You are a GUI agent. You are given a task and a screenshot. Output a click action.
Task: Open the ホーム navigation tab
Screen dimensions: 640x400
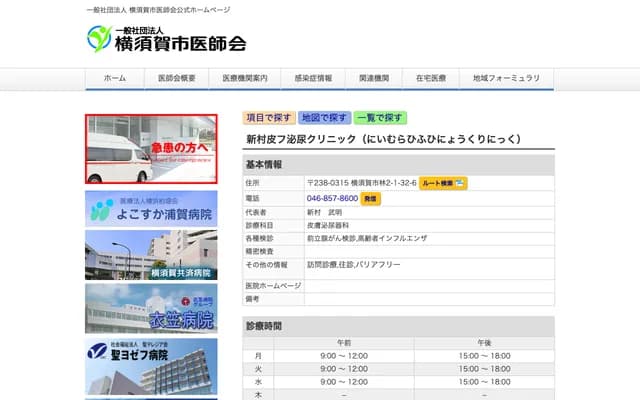click(114, 78)
